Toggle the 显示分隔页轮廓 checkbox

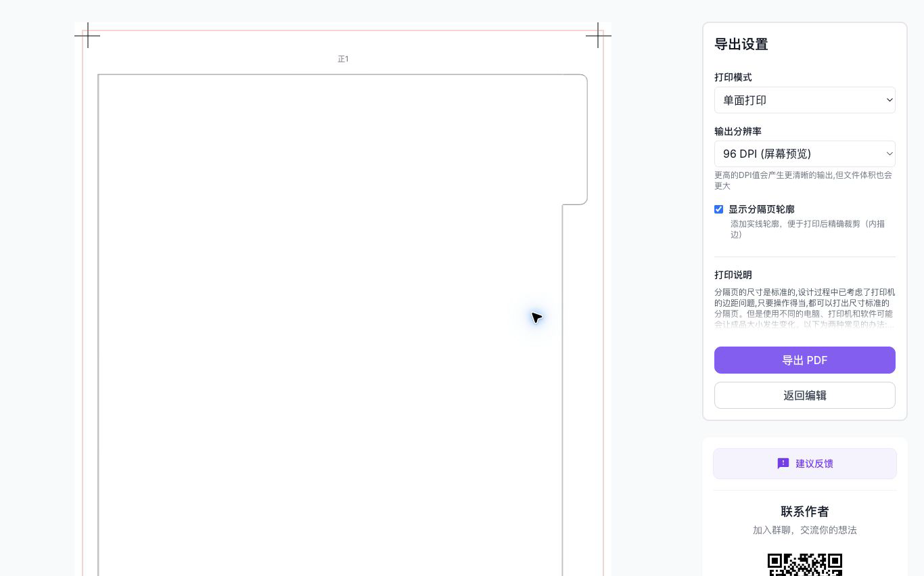coord(718,209)
